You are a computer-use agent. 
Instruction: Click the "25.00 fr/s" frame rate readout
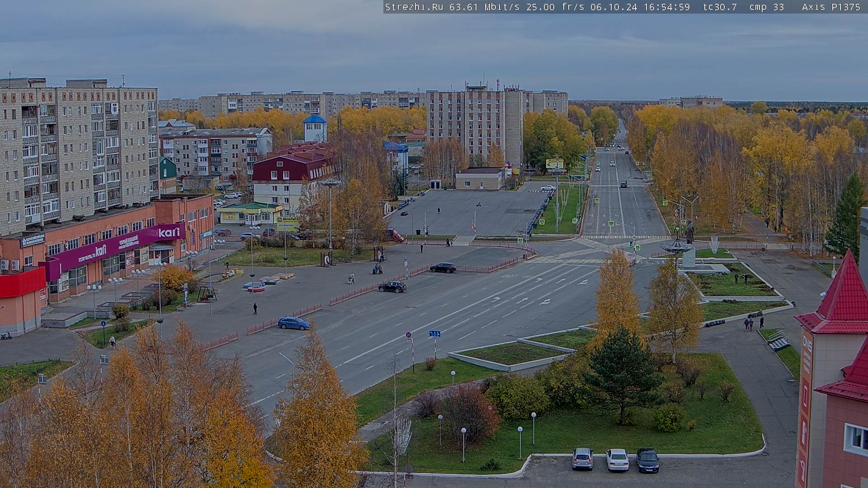click(x=555, y=7)
